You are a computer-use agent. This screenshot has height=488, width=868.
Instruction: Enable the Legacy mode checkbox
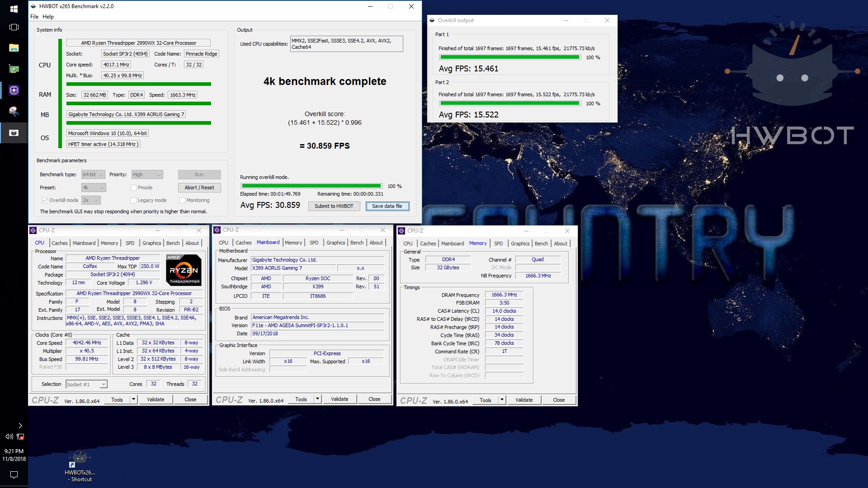pos(133,200)
